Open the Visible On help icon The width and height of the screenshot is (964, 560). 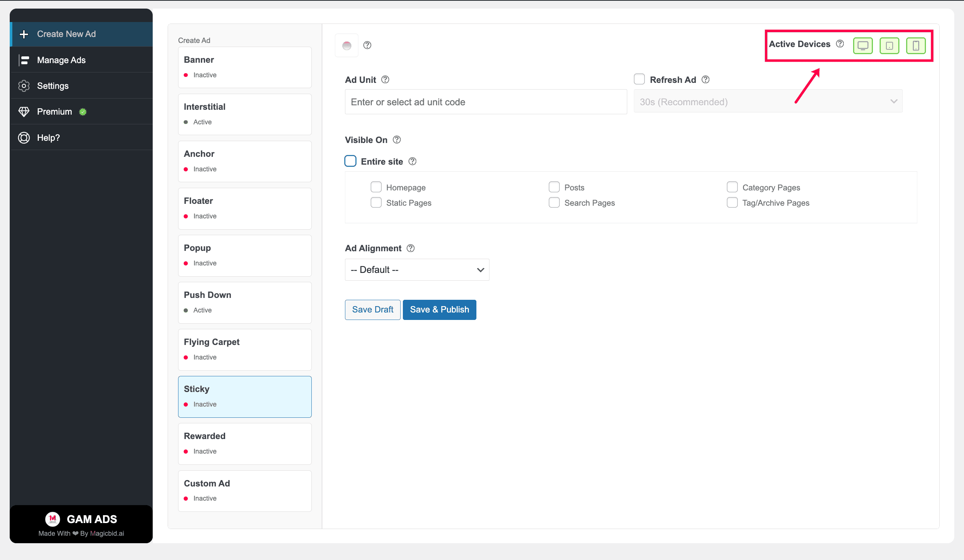pos(397,140)
